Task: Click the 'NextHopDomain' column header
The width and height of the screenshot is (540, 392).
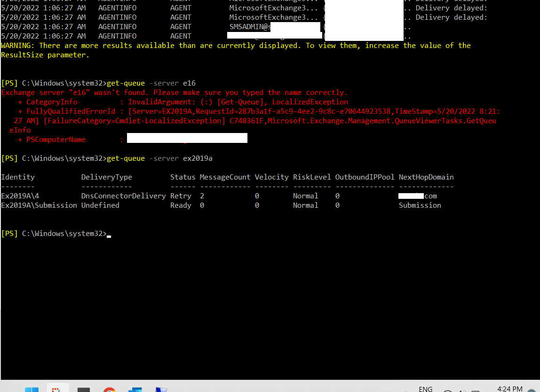Action: click(x=426, y=177)
